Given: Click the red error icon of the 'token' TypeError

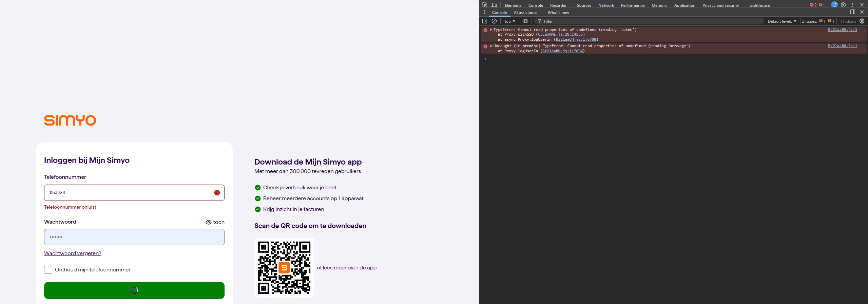Looking at the screenshot, I should tap(485, 30).
